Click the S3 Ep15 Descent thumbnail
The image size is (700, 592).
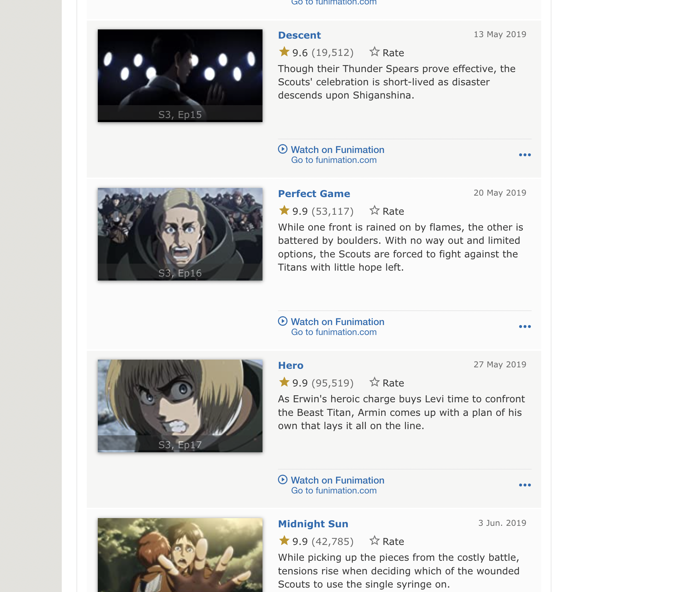(180, 76)
